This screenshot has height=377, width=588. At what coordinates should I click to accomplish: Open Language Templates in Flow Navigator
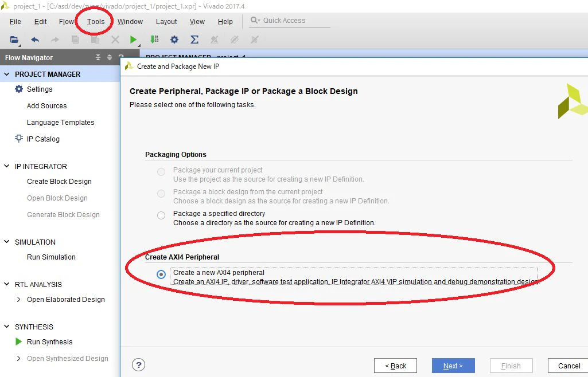61,123
